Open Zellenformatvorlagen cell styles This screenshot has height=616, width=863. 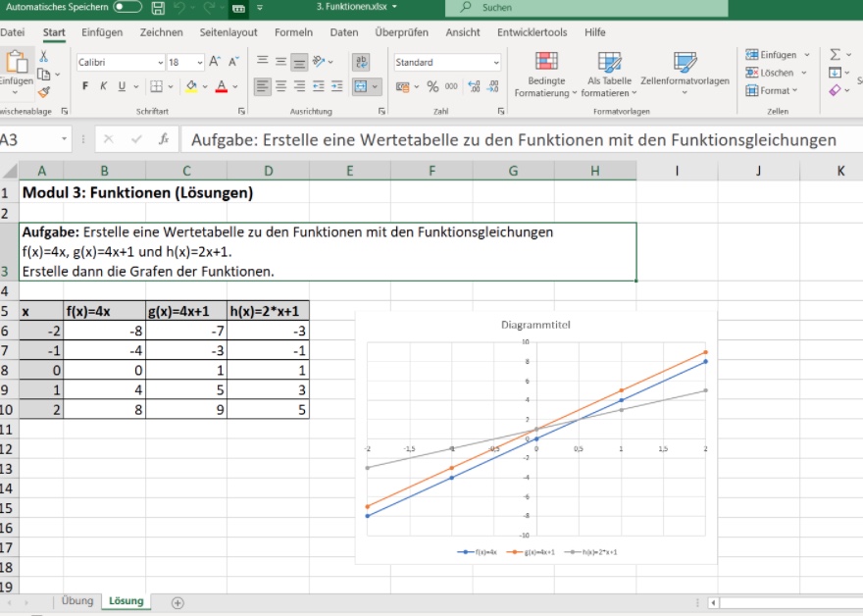tap(685, 69)
